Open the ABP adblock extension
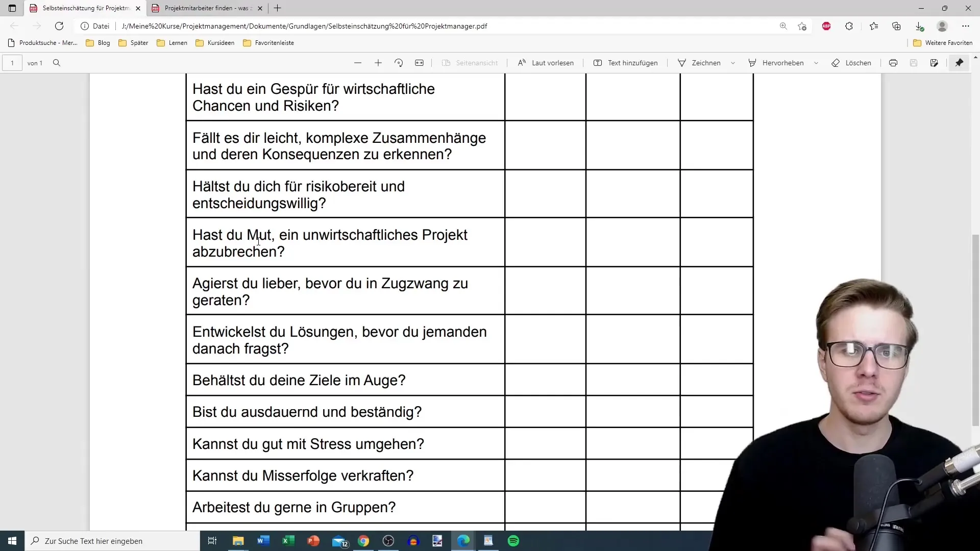Image resolution: width=980 pixels, height=551 pixels. pos(826,26)
